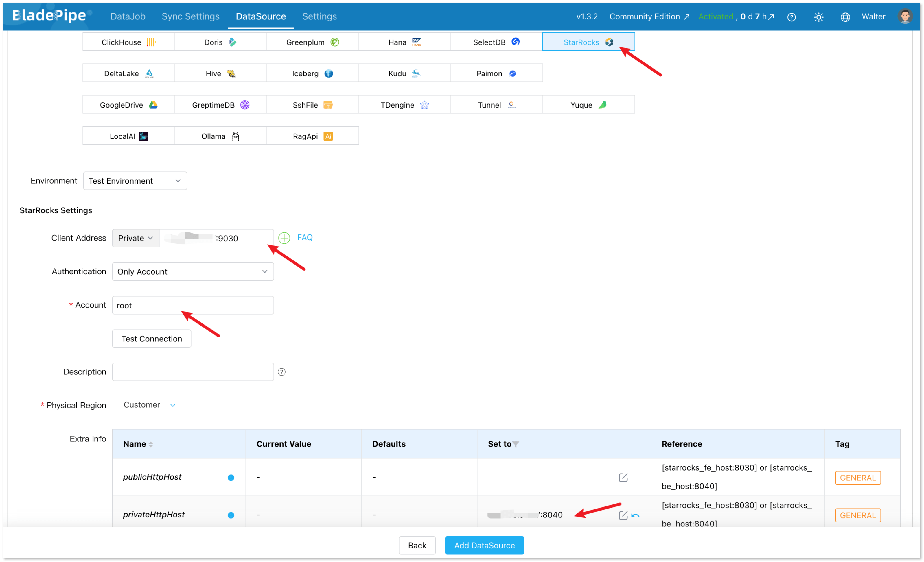Click the Set to column filter icon
Screen dimensions: 924x562
(516, 444)
